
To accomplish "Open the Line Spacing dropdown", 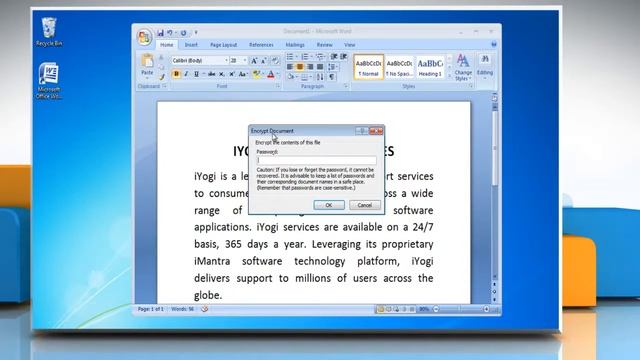I will pos(333,67).
